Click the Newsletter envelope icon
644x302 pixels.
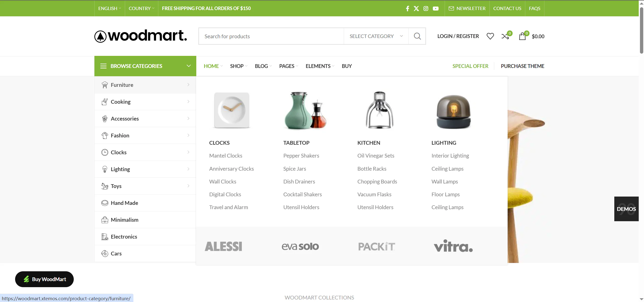(x=452, y=8)
